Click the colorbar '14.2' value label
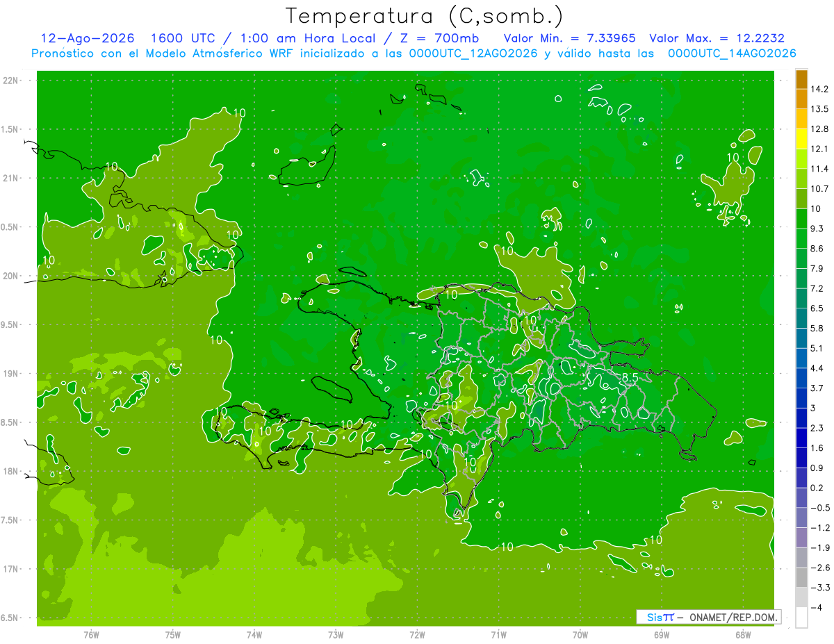 [x=819, y=89]
